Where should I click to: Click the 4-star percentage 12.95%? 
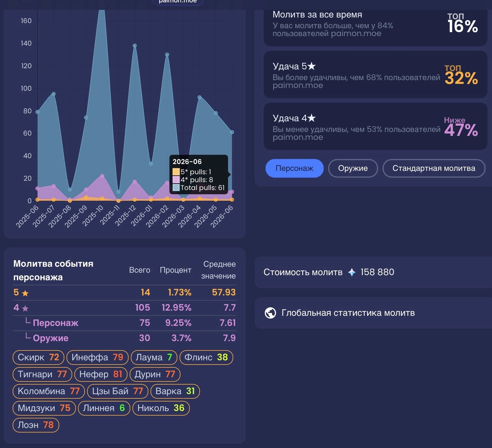(x=176, y=308)
